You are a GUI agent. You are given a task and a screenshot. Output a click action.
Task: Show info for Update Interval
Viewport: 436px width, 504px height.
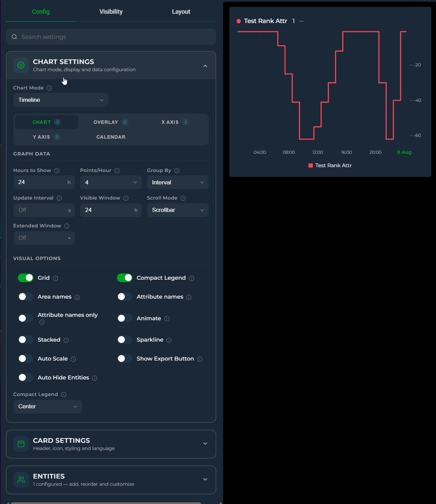(x=59, y=198)
